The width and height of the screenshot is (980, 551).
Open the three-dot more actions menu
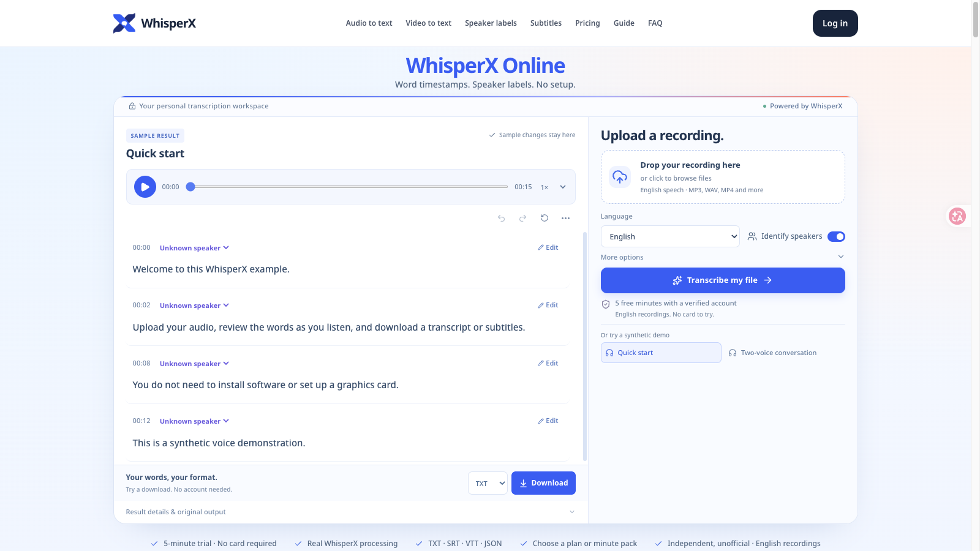pyautogui.click(x=565, y=218)
